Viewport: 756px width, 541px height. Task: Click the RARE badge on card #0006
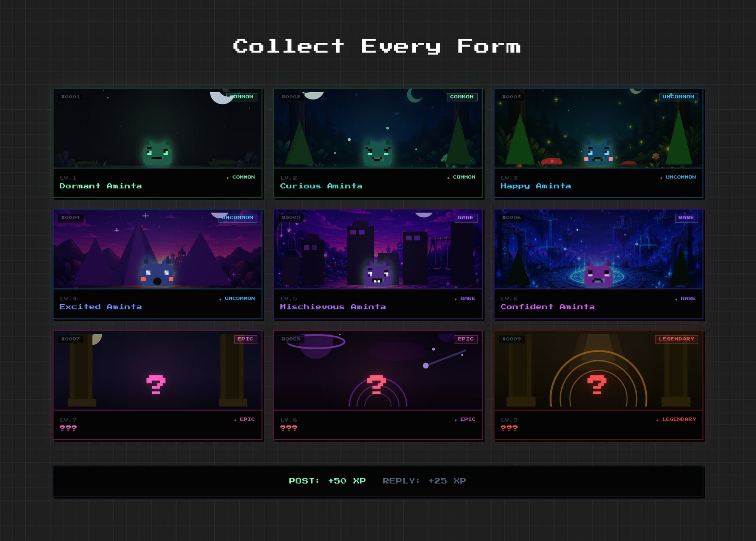(686, 218)
